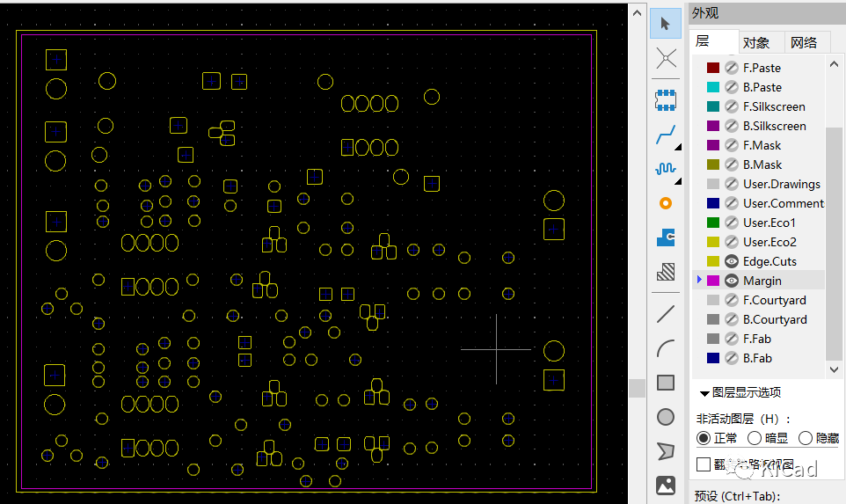This screenshot has width=846, height=504.
Task: Select the B.Mask layer row
Action: (759, 164)
